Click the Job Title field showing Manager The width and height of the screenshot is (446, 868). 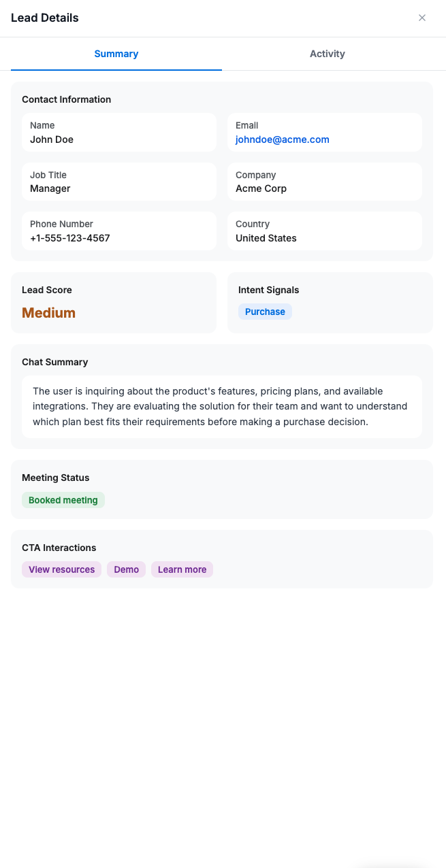click(119, 182)
